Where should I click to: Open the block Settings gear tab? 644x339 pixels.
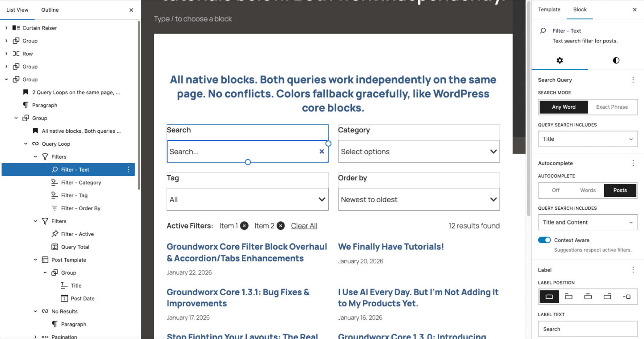559,60
